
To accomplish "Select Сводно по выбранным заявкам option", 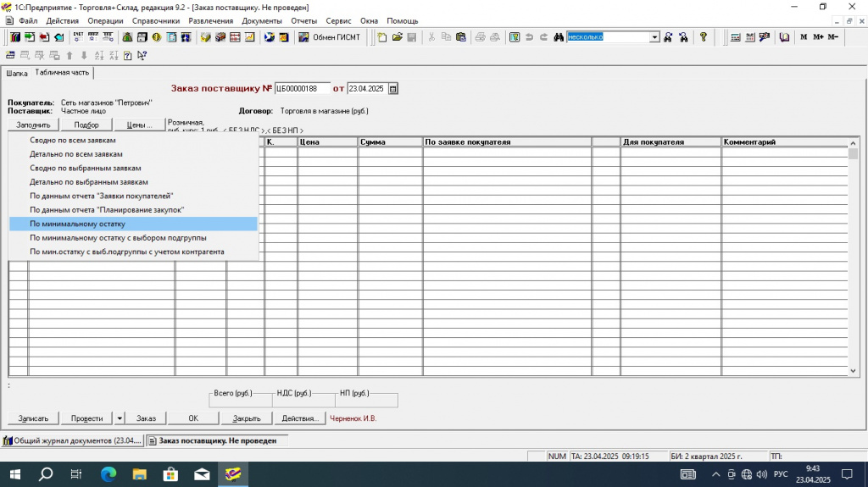I will point(133,168).
